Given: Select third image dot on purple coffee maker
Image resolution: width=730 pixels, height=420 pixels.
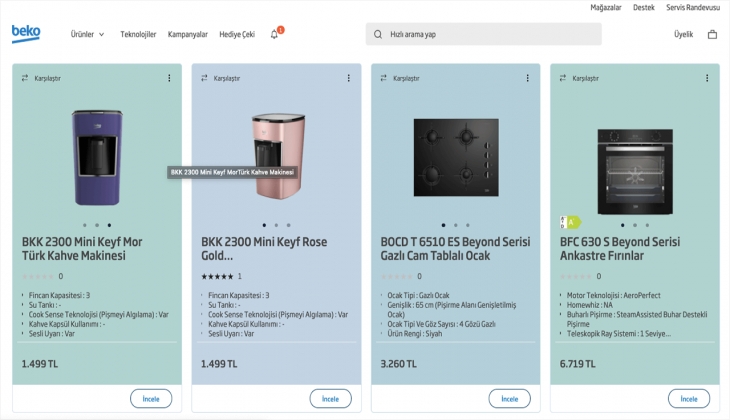Looking at the screenshot, I should click(109, 225).
